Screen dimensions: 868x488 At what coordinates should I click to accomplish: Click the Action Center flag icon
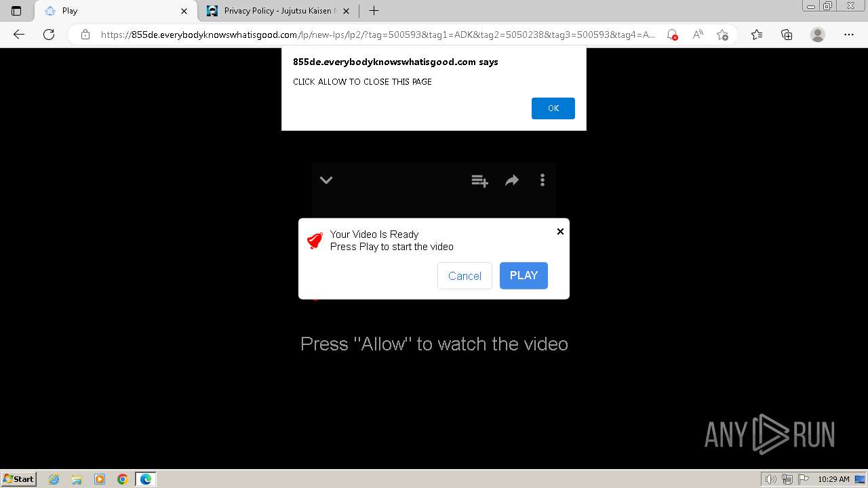(x=804, y=479)
